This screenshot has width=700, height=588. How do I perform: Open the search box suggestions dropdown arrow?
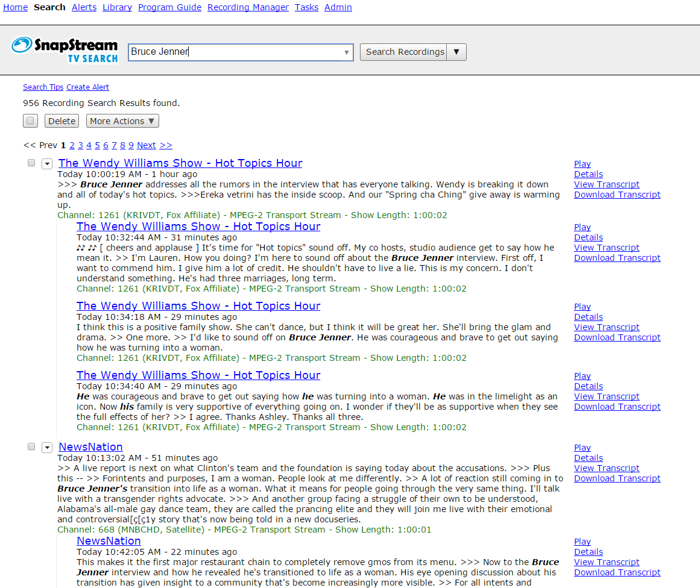(347, 52)
